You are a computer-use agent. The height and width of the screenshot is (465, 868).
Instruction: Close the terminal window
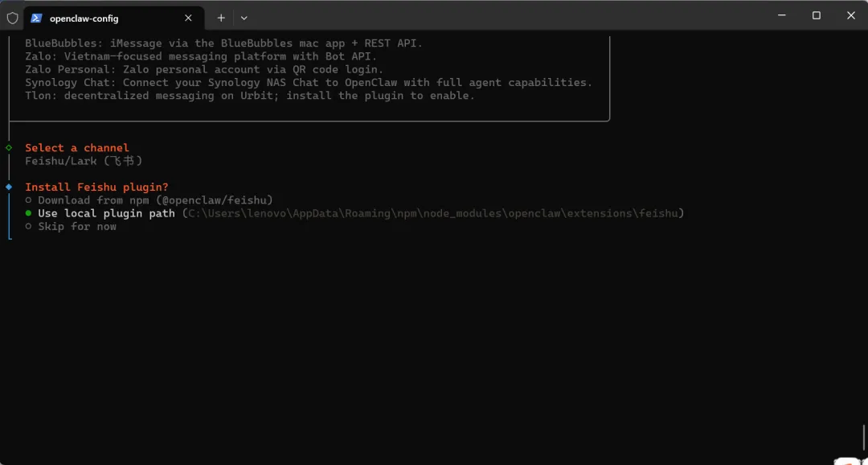click(x=851, y=15)
